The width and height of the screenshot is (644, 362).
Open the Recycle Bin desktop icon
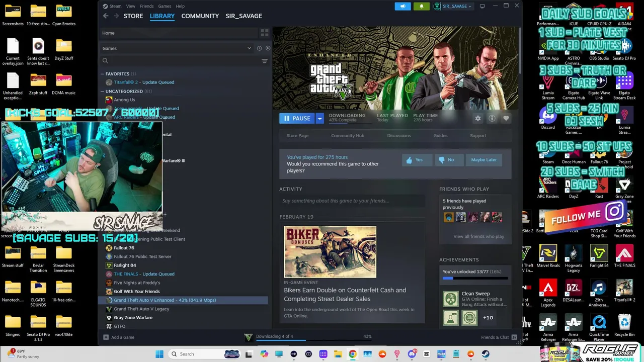pyautogui.click(x=624, y=325)
